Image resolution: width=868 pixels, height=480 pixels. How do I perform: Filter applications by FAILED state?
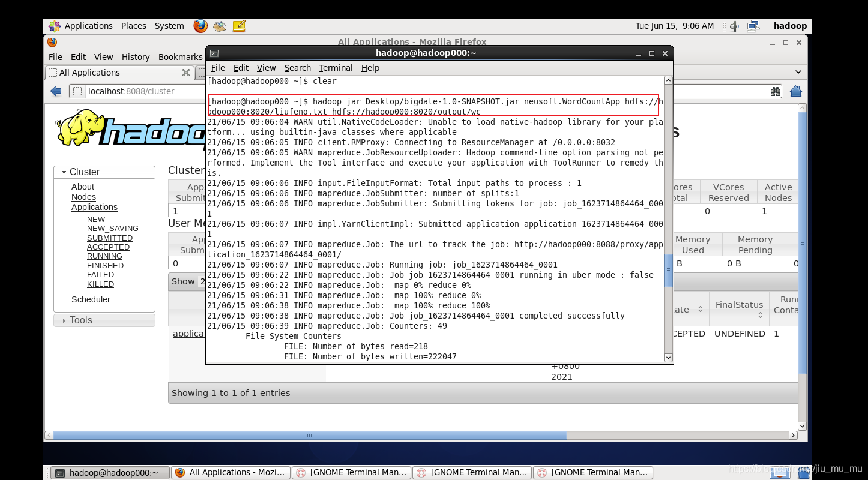(100, 275)
